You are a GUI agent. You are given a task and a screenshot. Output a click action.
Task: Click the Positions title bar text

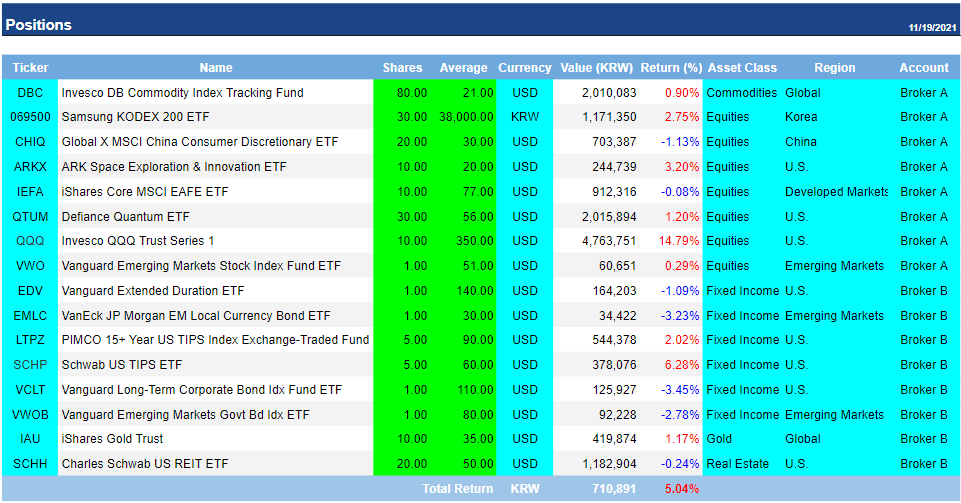coord(38,24)
